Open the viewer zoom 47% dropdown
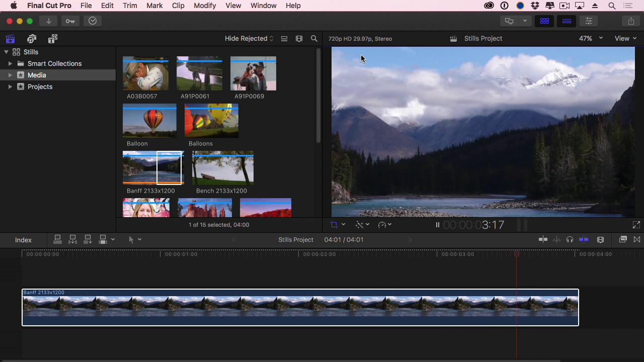The image size is (644, 362). tap(591, 39)
